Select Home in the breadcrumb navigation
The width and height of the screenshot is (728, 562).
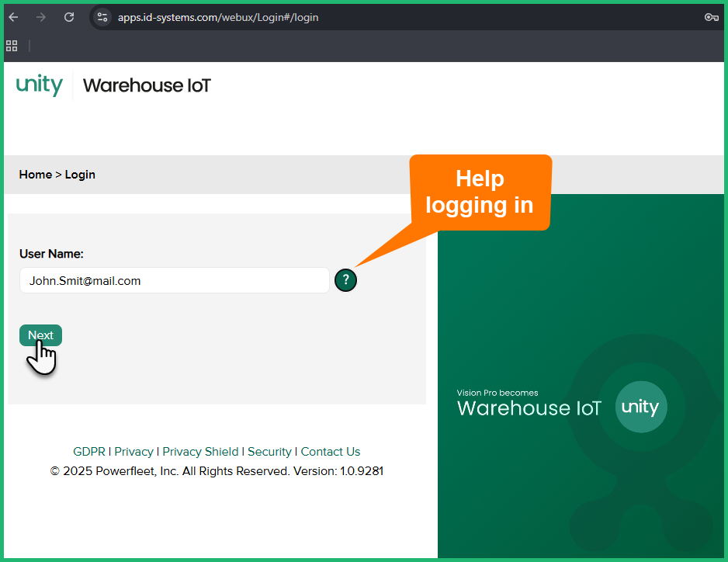pos(35,174)
